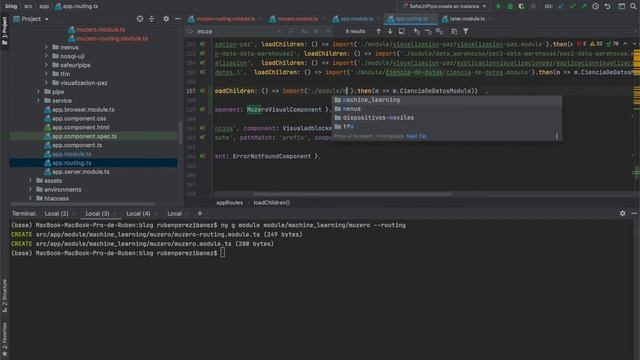
Task: Select muzero.module.ts in the Project tree
Action: (100, 30)
